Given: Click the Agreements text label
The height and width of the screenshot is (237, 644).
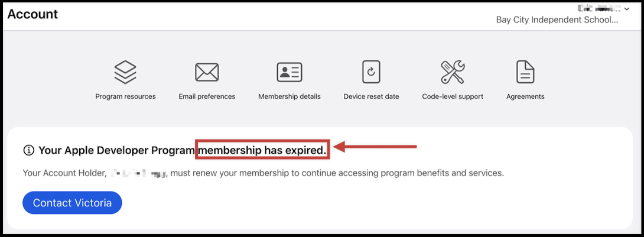Looking at the screenshot, I should [525, 96].
